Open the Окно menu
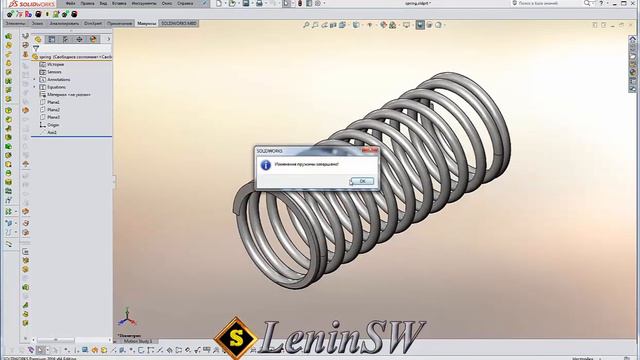This screenshot has width=640, height=360. click(x=167, y=3)
